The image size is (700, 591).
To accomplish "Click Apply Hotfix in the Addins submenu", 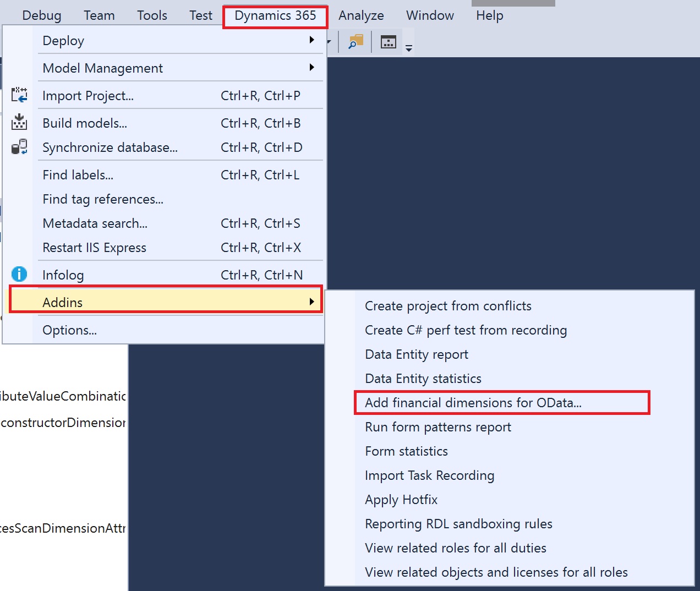I will 401,500.
